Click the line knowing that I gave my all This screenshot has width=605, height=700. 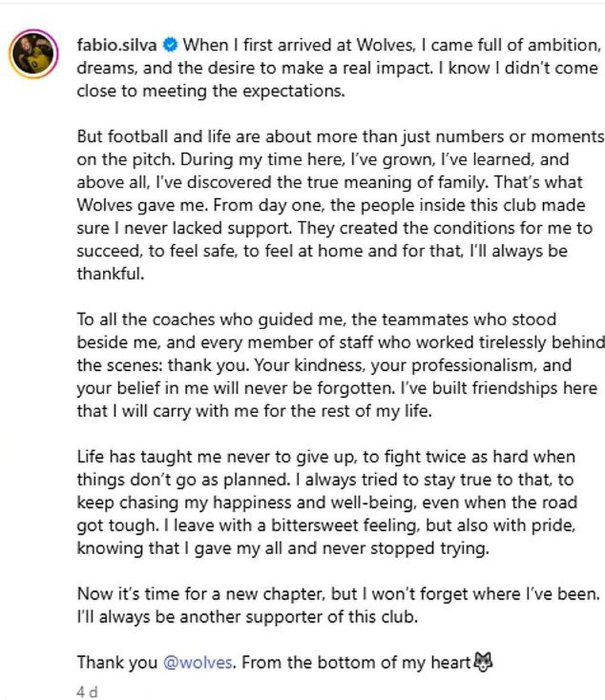click(283, 548)
